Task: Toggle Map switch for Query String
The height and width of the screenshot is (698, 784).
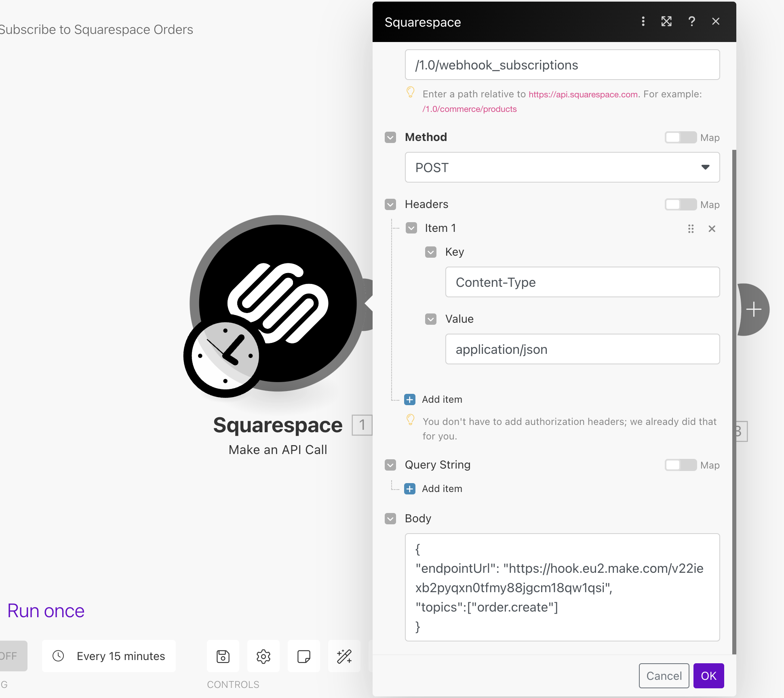Action: (681, 465)
